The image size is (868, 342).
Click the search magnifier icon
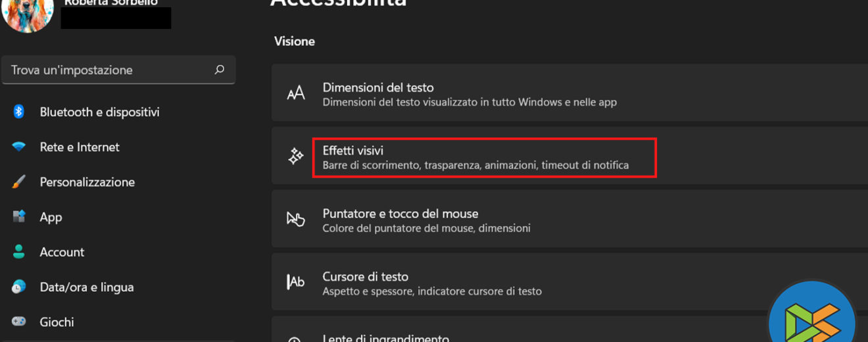click(x=220, y=70)
